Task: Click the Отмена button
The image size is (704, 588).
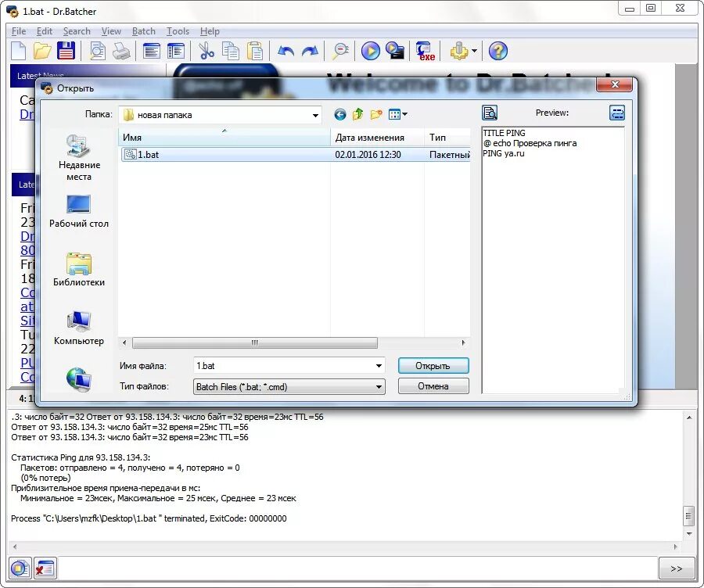Action: point(433,386)
